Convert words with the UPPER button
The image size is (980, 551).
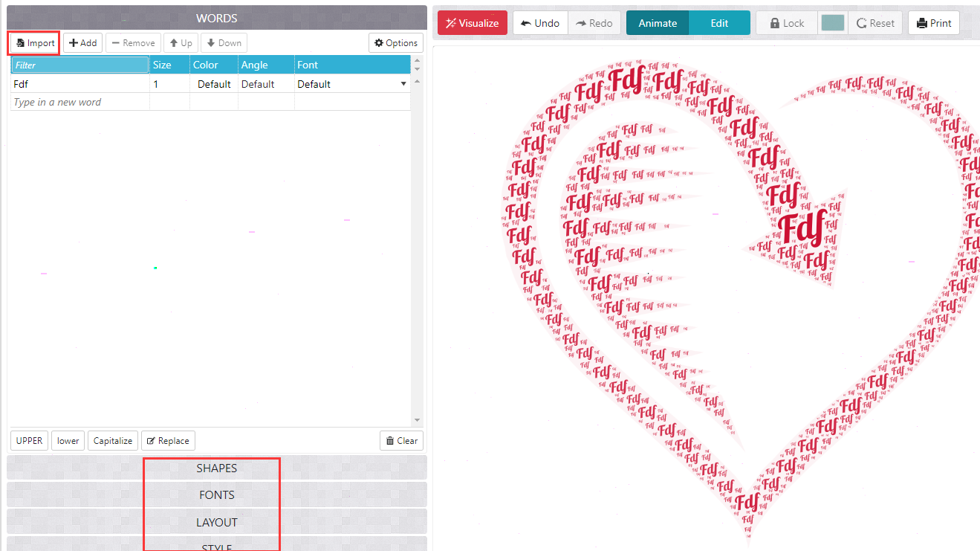30,441
